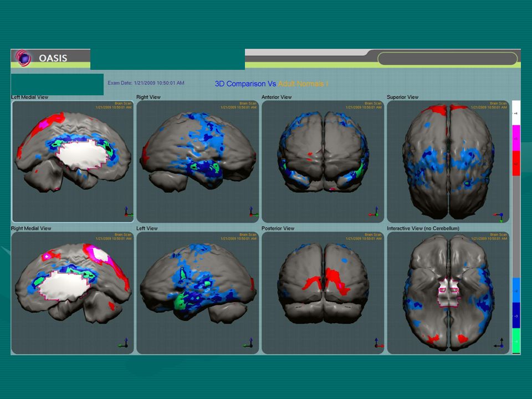This screenshot has width=532, height=399.
Task: Select the Superior View brain panel
Action: tap(448, 161)
